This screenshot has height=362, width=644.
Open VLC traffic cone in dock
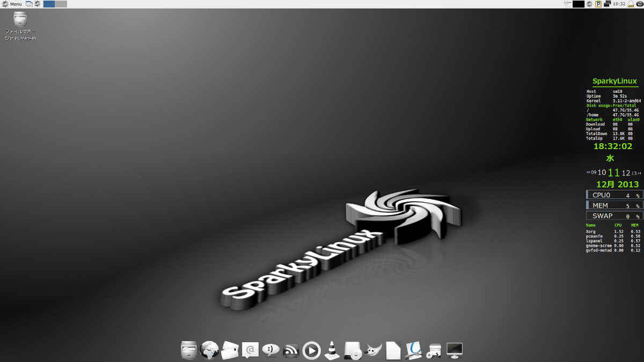click(332, 350)
